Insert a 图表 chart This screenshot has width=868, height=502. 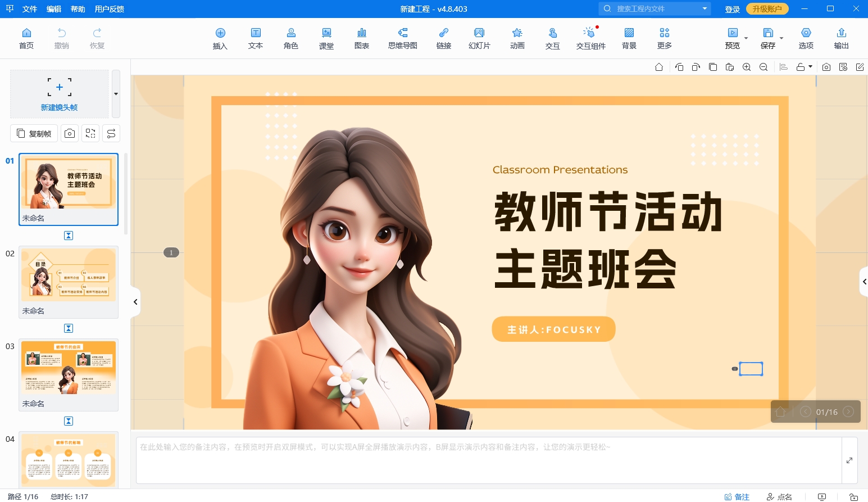point(362,39)
